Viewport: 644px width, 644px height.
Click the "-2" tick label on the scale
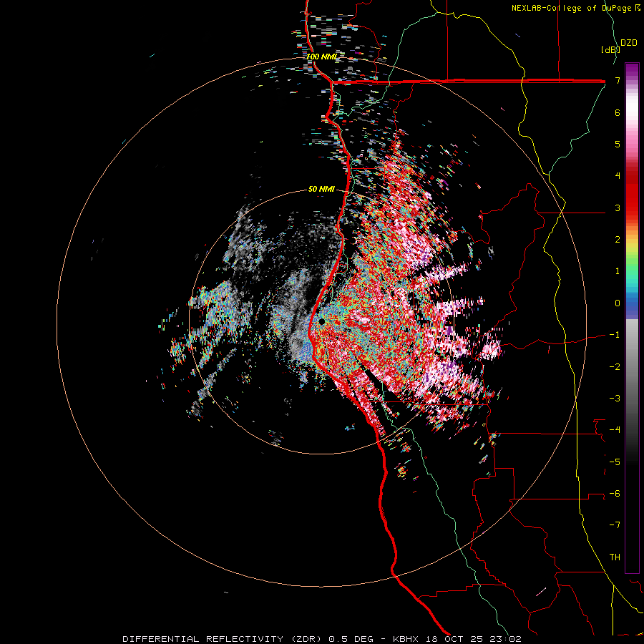615,367
